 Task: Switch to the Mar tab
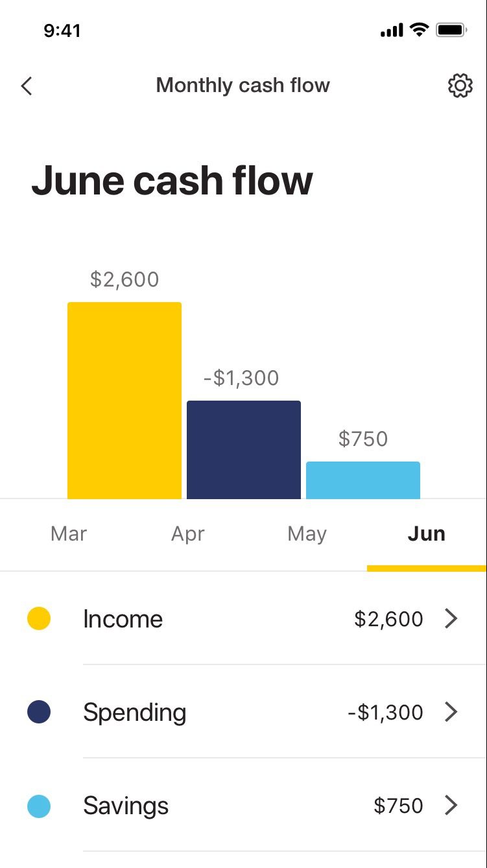[69, 534]
